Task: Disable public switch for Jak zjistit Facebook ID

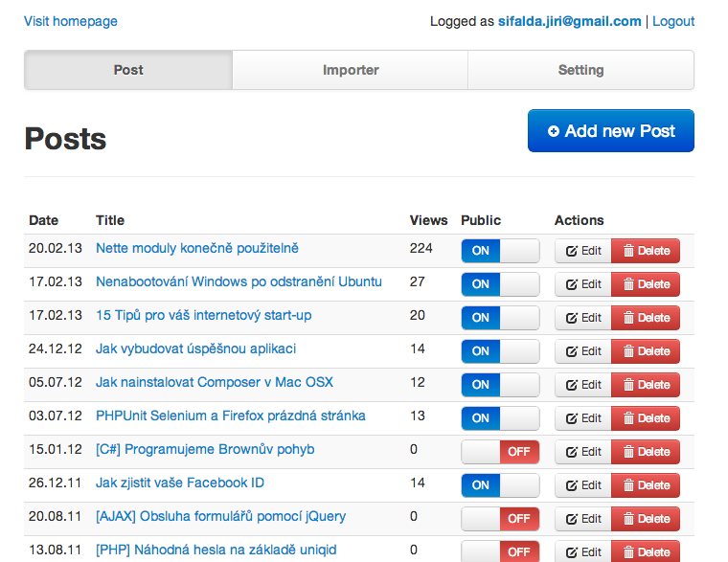Action: tap(500, 485)
